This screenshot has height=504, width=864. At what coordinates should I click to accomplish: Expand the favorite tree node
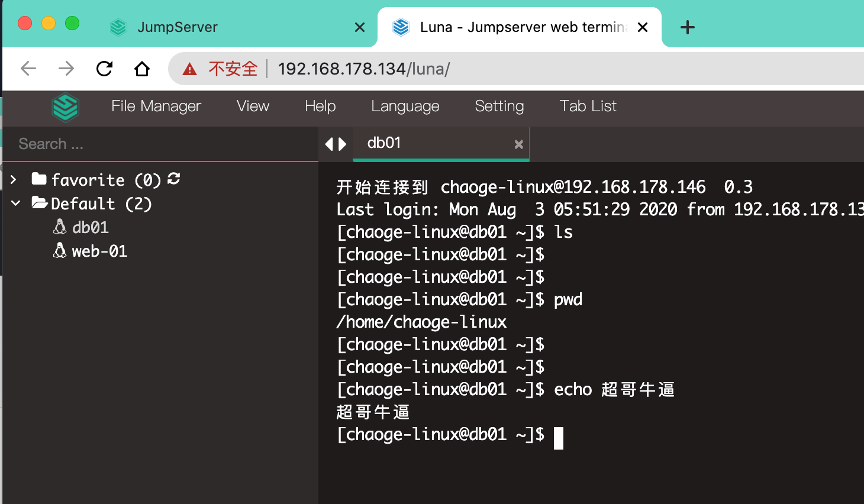pyautogui.click(x=14, y=179)
